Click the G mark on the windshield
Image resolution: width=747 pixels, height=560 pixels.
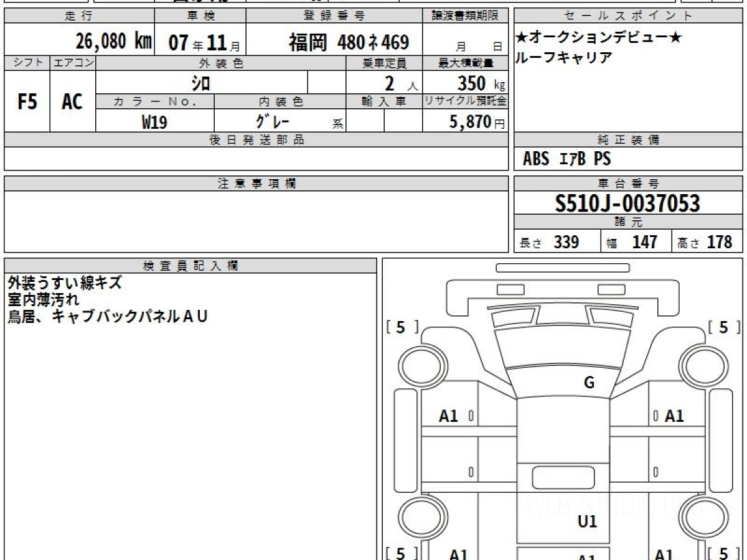[589, 383]
